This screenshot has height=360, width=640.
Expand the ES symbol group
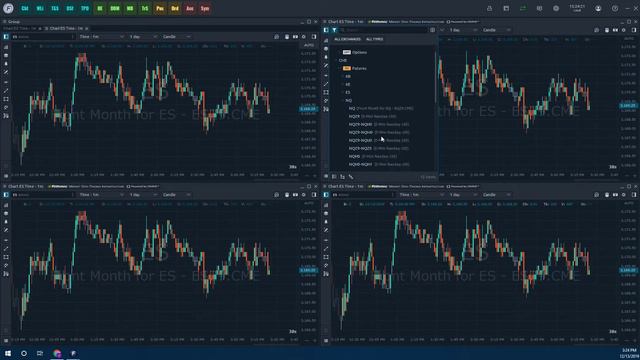343,92
